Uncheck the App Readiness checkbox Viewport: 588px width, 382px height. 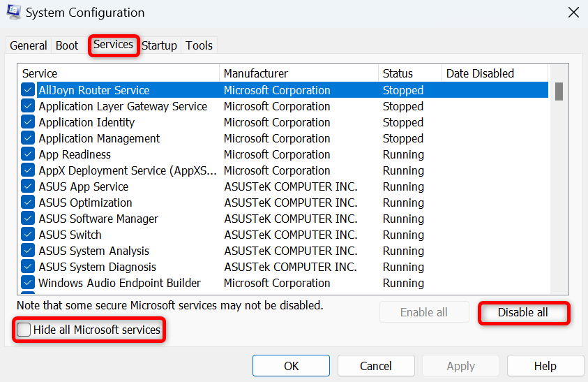tap(28, 154)
